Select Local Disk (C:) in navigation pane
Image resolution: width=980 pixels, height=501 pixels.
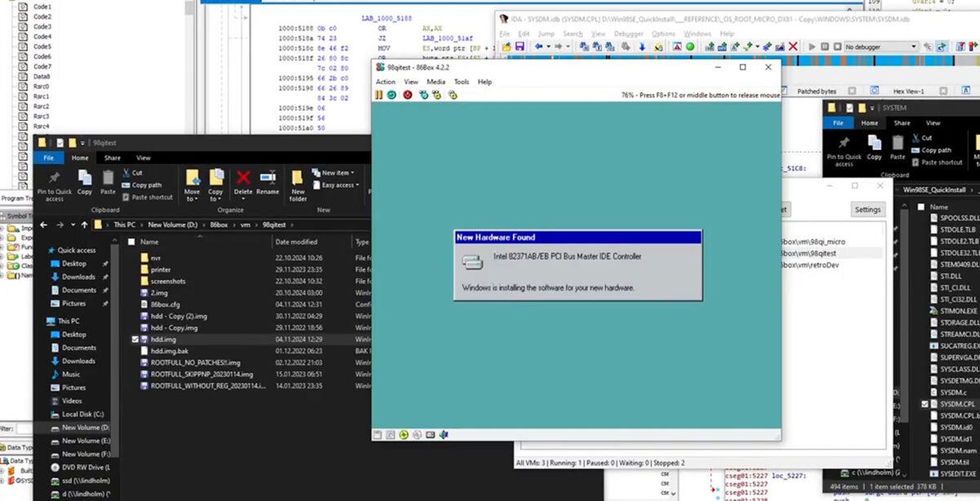(x=81, y=414)
